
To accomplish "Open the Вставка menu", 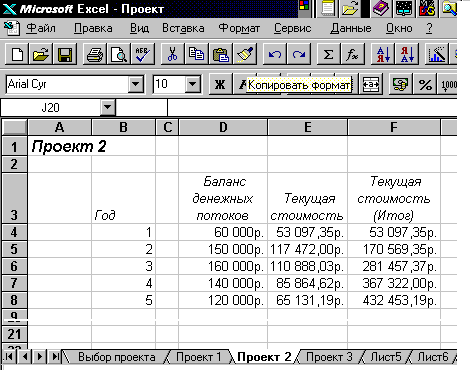I will [x=183, y=28].
